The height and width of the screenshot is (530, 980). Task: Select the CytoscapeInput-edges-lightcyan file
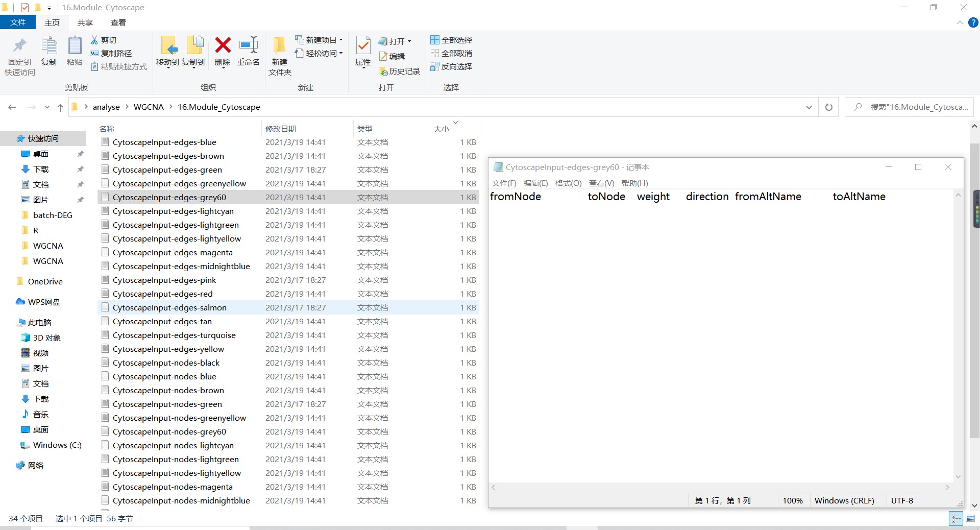click(288, 211)
